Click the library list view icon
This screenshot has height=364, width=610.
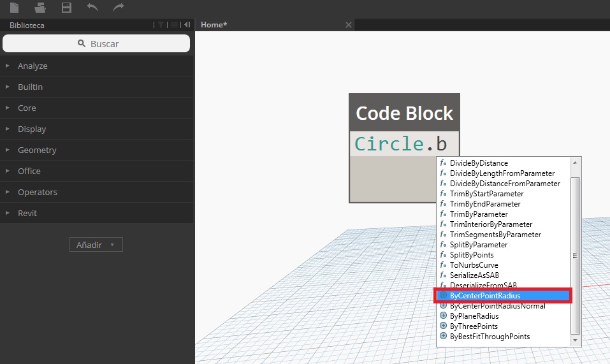click(x=174, y=25)
